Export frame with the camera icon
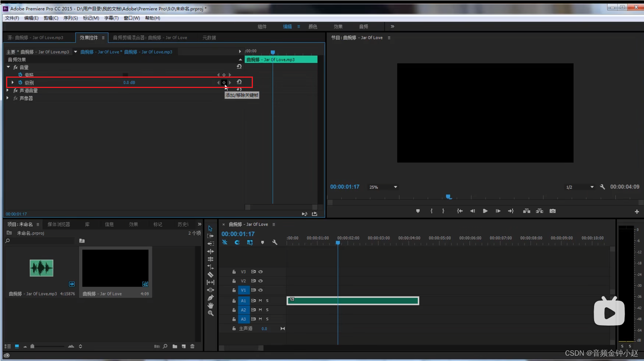 (x=553, y=211)
